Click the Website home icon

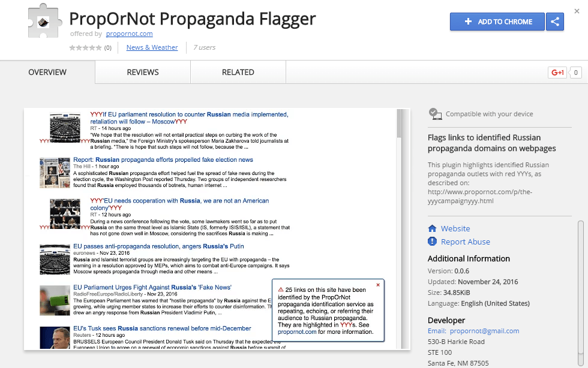coord(432,228)
